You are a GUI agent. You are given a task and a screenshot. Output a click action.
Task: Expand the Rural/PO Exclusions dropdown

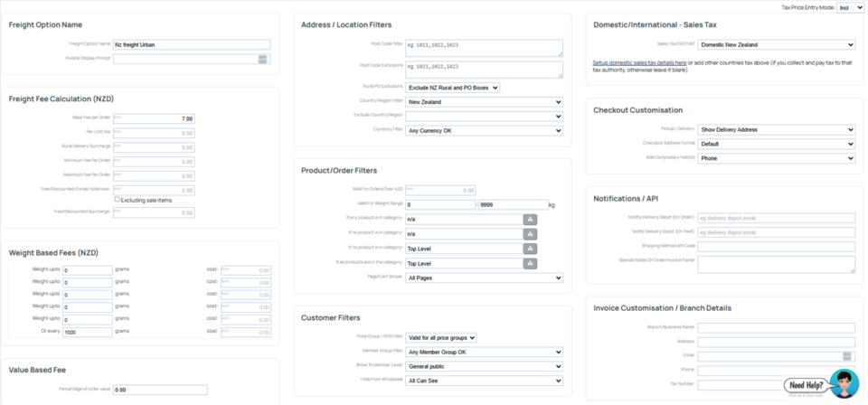pos(452,88)
